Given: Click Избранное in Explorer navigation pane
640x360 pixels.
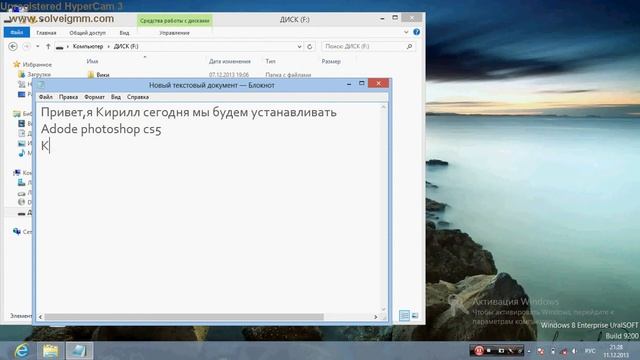Looking at the screenshot, I should (37, 64).
